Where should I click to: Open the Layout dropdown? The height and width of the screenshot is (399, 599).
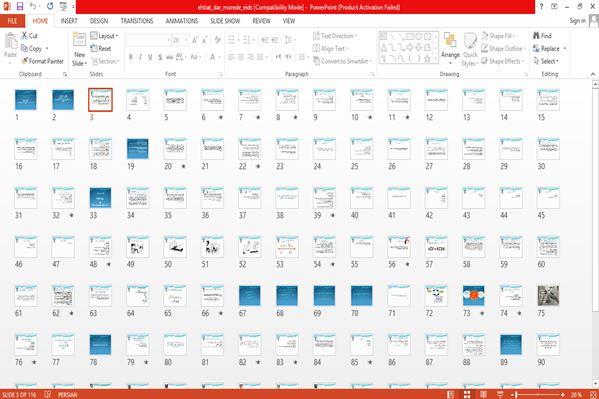click(104, 36)
